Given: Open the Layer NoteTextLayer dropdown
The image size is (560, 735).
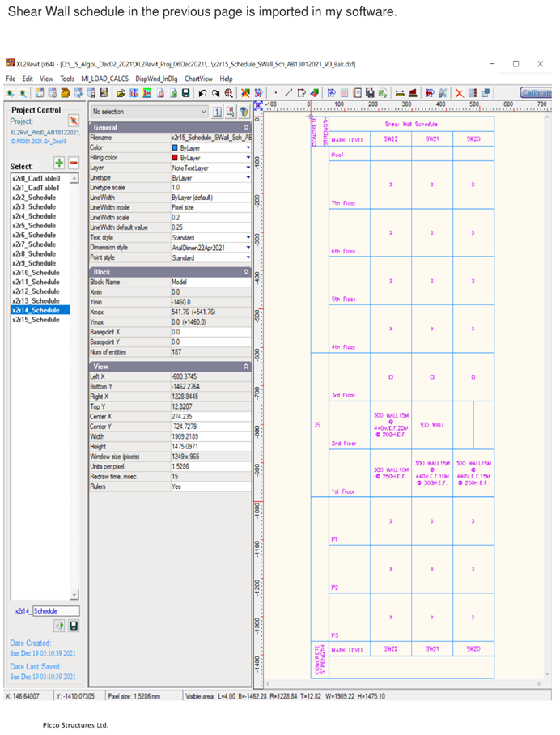Looking at the screenshot, I should (248, 168).
